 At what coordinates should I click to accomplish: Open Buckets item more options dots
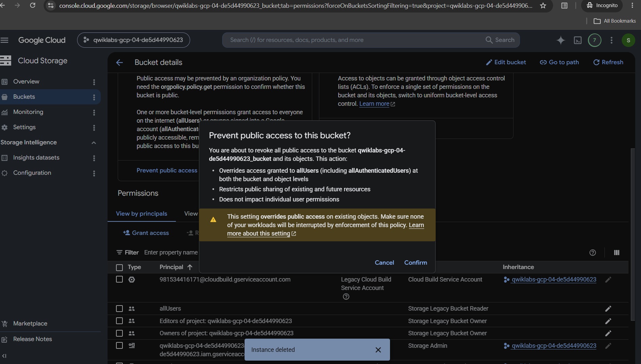coord(94,97)
